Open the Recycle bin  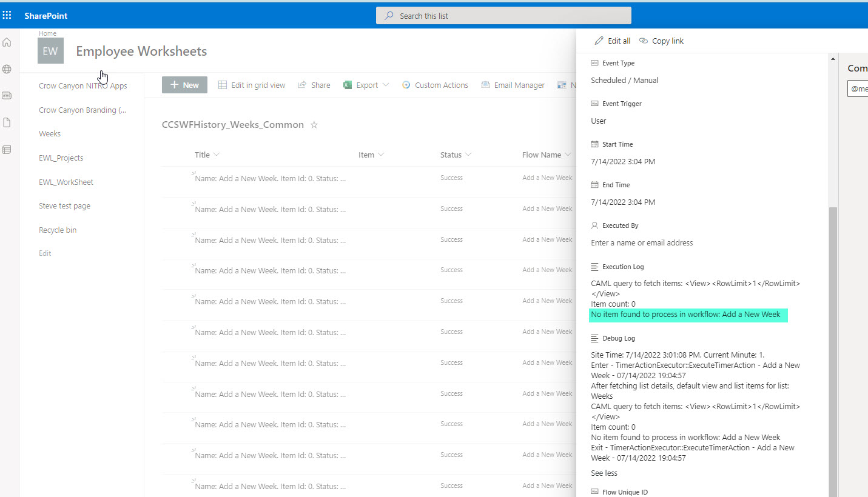coord(58,230)
